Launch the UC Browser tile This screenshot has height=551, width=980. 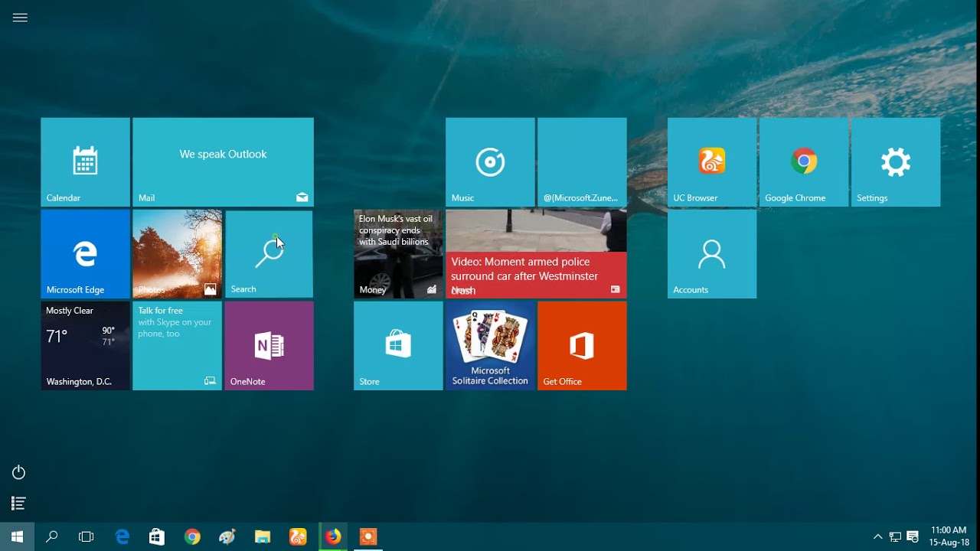(x=712, y=162)
